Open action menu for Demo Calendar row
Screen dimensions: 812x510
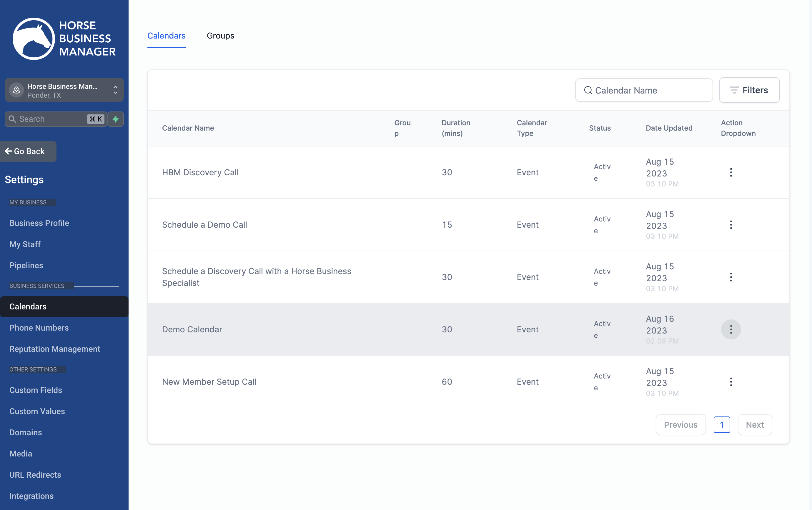[x=731, y=329]
